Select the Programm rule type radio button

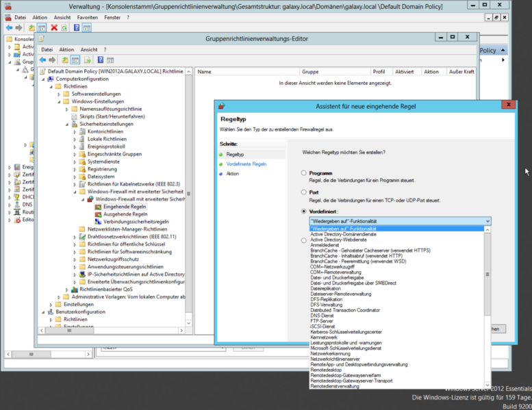[304, 173]
